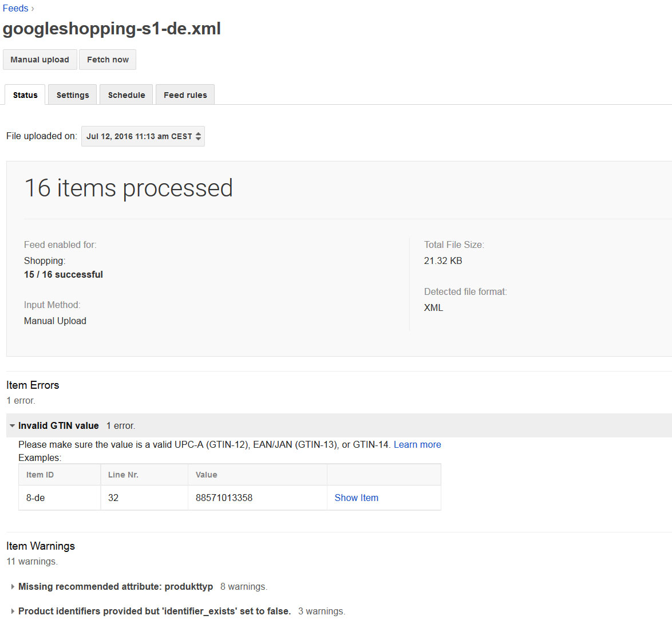
Task: Open the Schedule tab
Action: click(127, 95)
